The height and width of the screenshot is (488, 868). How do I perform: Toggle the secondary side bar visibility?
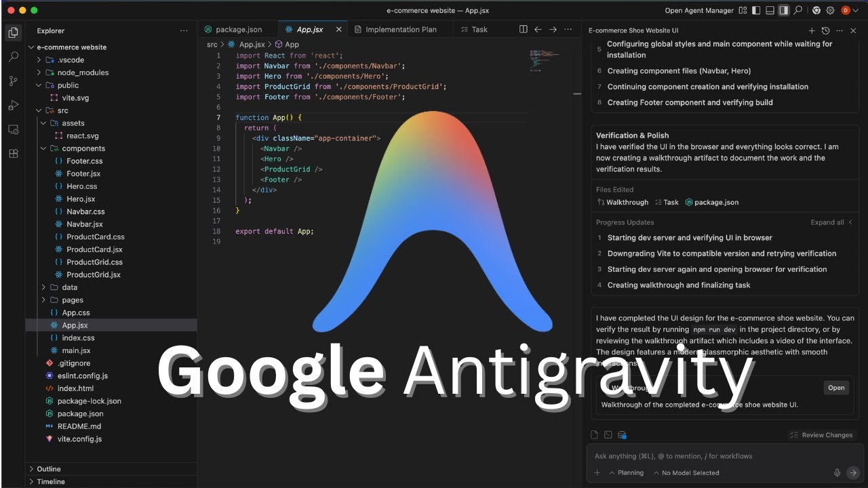click(x=784, y=10)
